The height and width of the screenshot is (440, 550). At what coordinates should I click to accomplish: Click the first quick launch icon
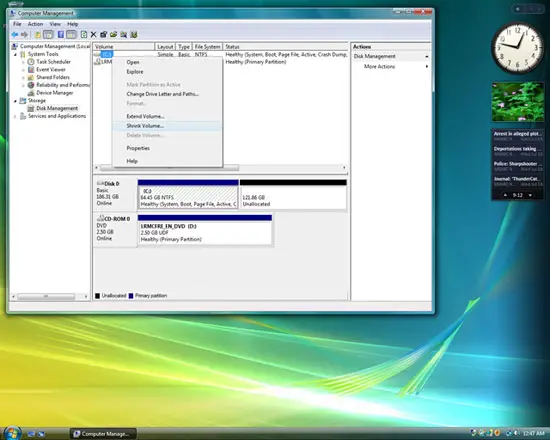point(31,434)
